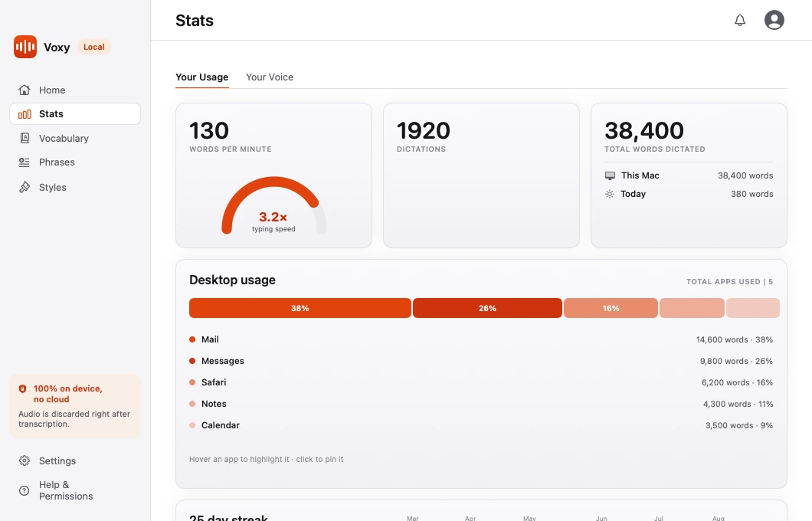Click the Today sun icon

point(610,194)
